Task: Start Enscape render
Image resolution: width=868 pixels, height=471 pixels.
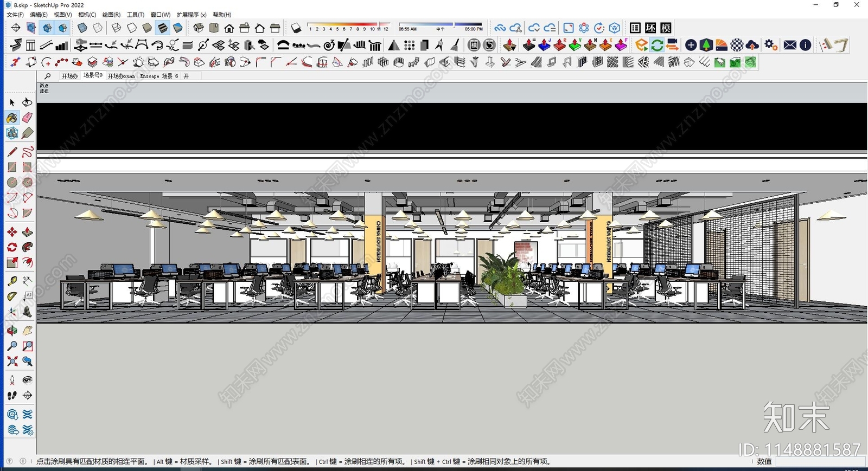Action: [x=642, y=45]
